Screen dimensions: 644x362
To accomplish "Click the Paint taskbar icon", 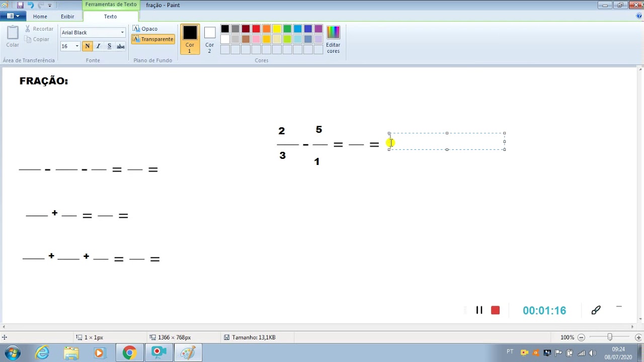I will point(188,353).
